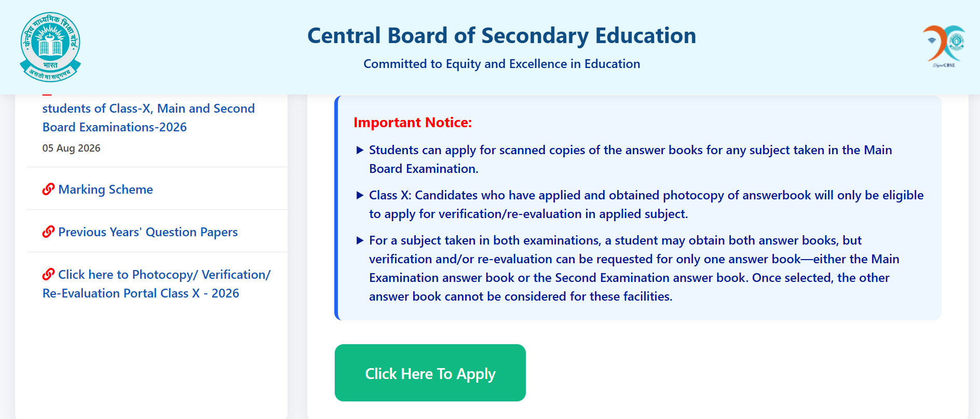Open Previous Years' Question Papers

(x=148, y=232)
